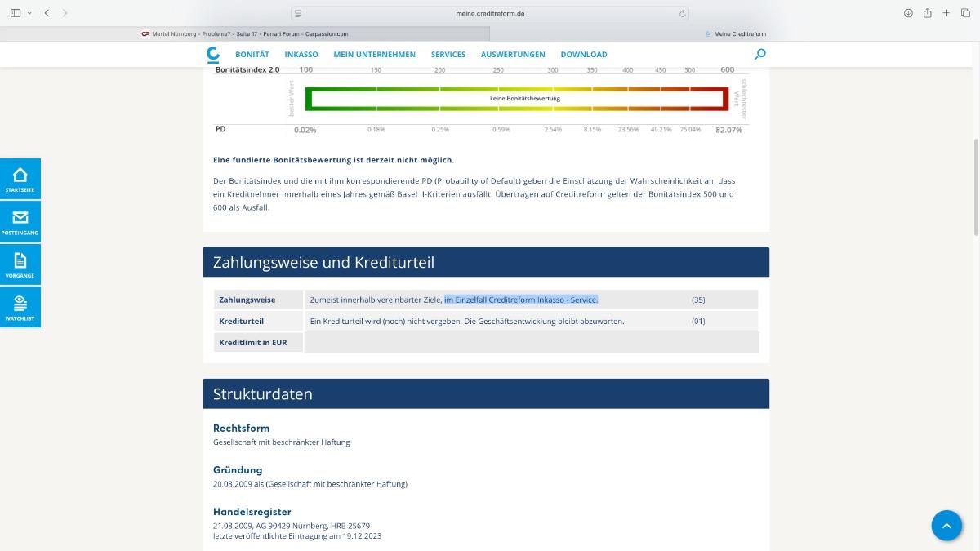Click the address bar showing meine.creditreform.de
Image resolution: width=980 pixels, height=551 pixels.
(x=490, y=13)
